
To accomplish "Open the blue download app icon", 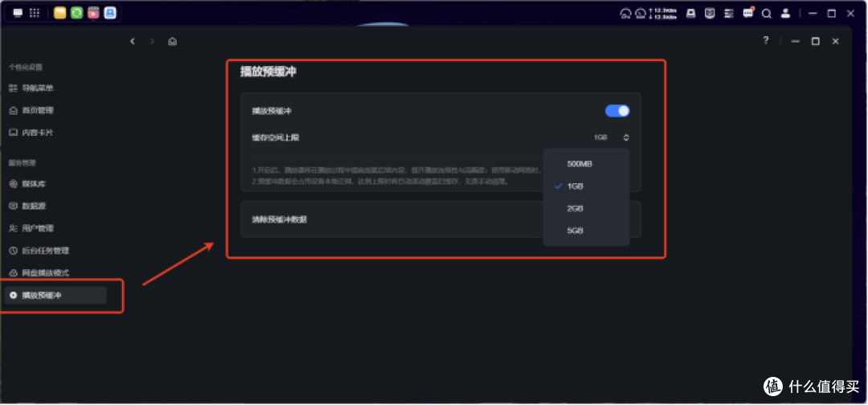I will tap(110, 14).
